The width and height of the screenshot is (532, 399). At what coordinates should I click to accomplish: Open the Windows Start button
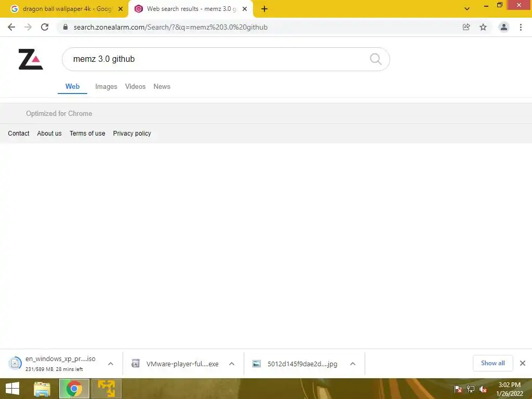pyautogui.click(x=12, y=389)
